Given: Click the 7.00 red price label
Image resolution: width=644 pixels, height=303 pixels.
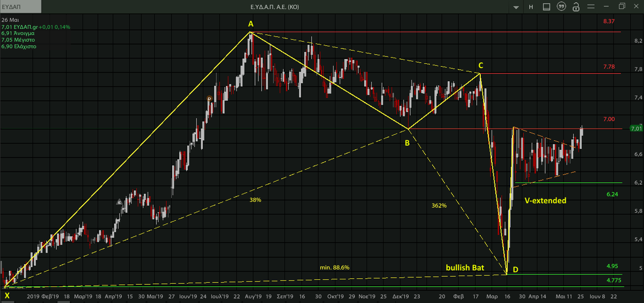Looking at the screenshot, I should [609, 119].
